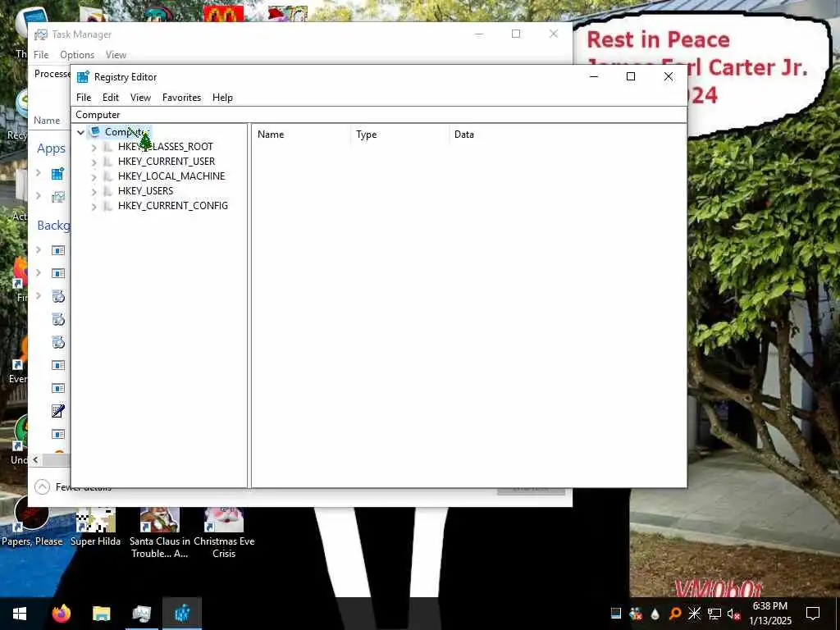
Task: Select the HKEY_CURRENT_USER folder icon
Action: pos(107,162)
